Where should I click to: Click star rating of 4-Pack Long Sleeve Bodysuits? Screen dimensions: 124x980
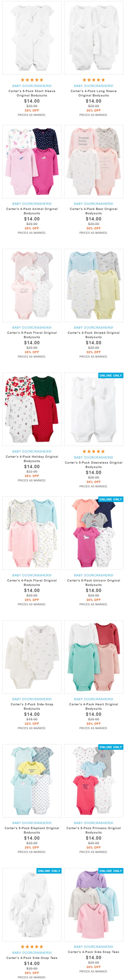pos(94,80)
